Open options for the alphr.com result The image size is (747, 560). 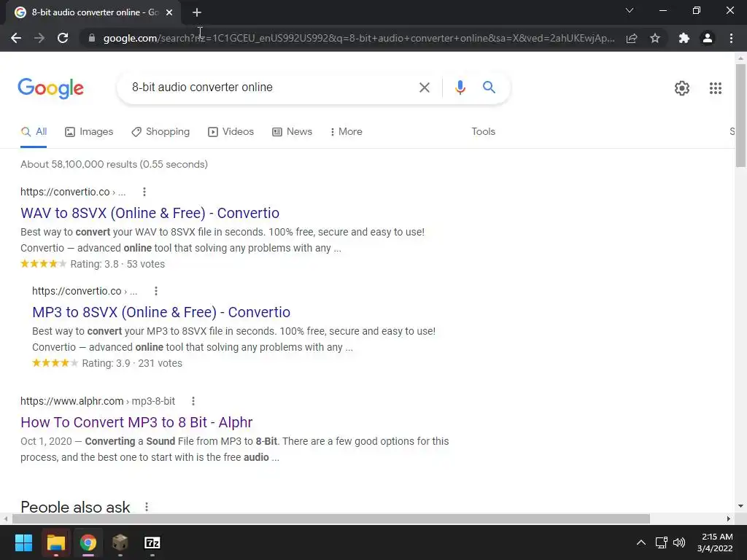click(193, 401)
